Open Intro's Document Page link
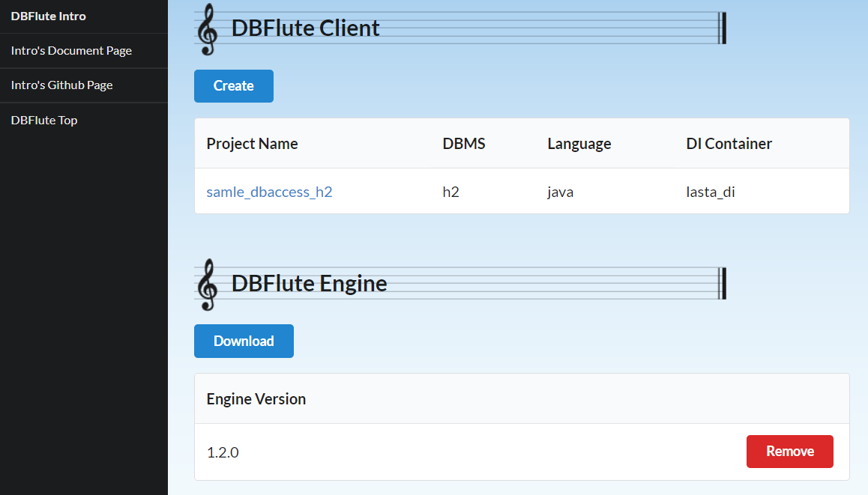The height and width of the screenshot is (495, 868). (71, 50)
